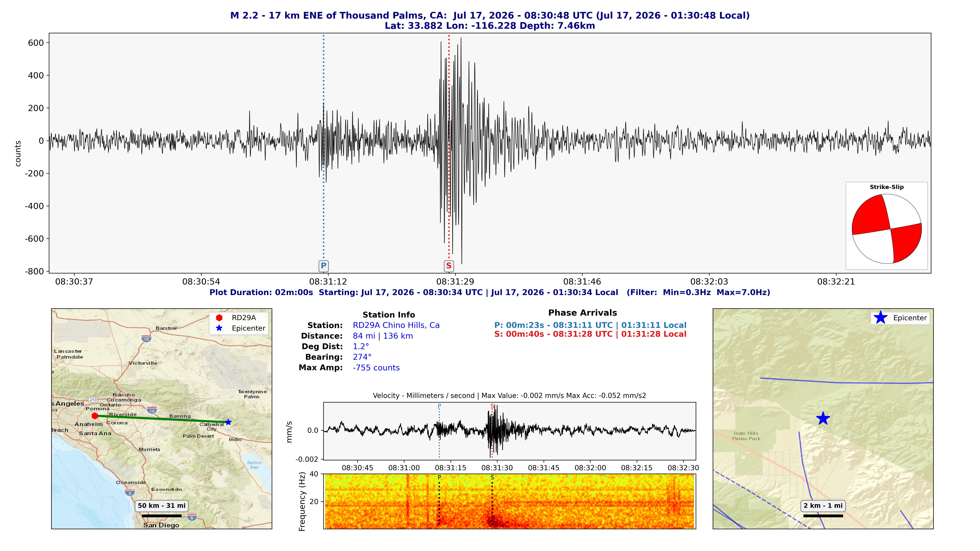
Task: Click the 'M 2.2 - 17 km ENE of Thousand Palms' title
Action: (490, 16)
